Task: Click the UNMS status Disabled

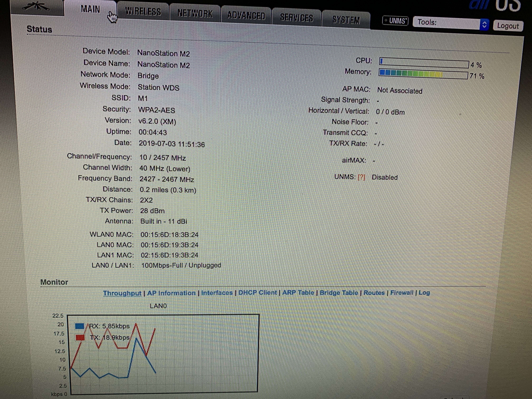Action: point(385,177)
